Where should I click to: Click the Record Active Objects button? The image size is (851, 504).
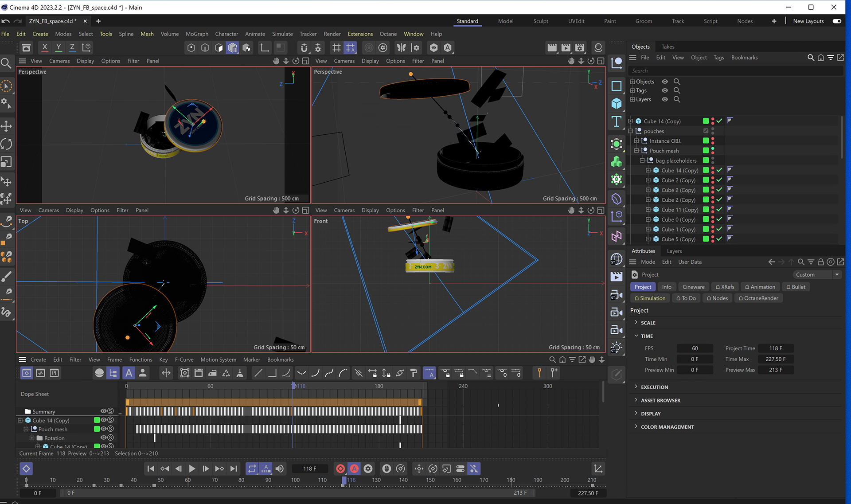click(x=340, y=469)
